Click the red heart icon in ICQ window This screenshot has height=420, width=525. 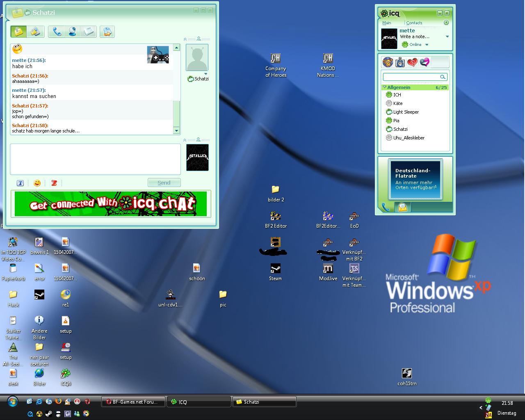412,62
